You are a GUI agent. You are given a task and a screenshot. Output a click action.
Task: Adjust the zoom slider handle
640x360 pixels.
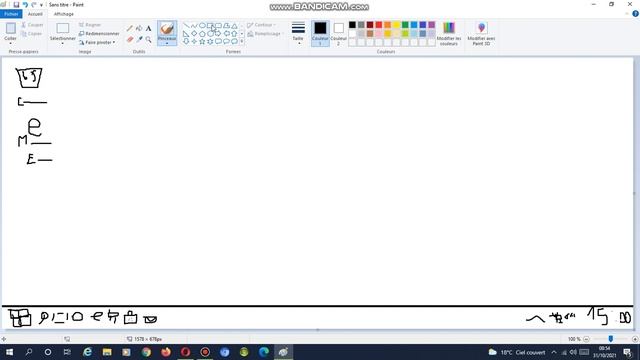[x=611, y=339]
